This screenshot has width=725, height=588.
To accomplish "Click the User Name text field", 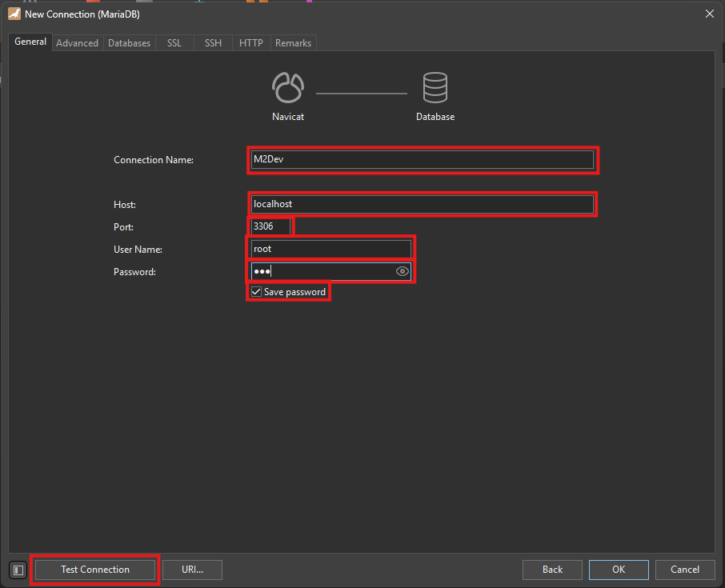I will (x=330, y=249).
